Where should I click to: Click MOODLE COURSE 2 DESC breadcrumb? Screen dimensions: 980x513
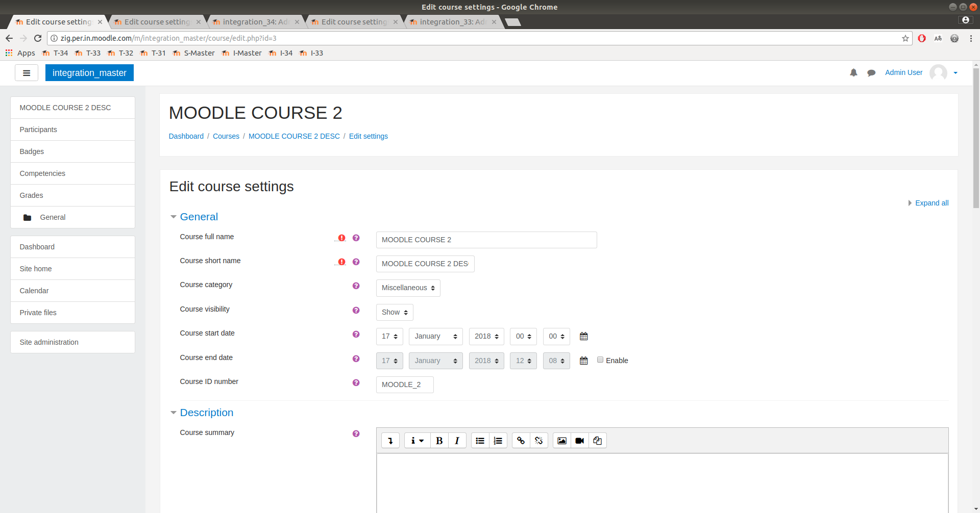click(x=294, y=136)
